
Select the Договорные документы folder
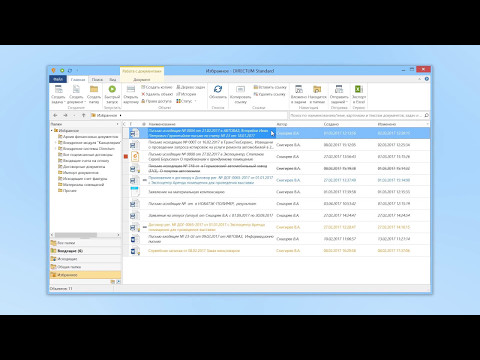[82, 166]
